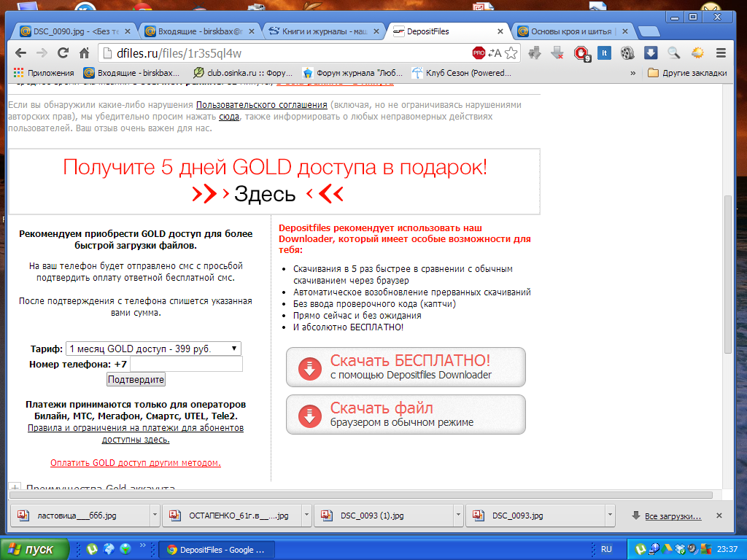Open the Chrome main menu
Image resolution: width=747 pixels, height=560 pixels.
click(721, 52)
